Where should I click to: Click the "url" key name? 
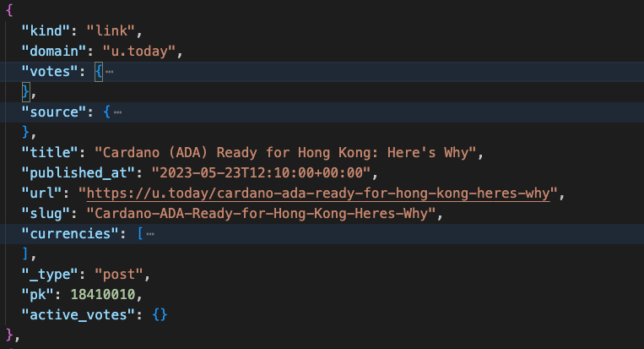pos(43,193)
